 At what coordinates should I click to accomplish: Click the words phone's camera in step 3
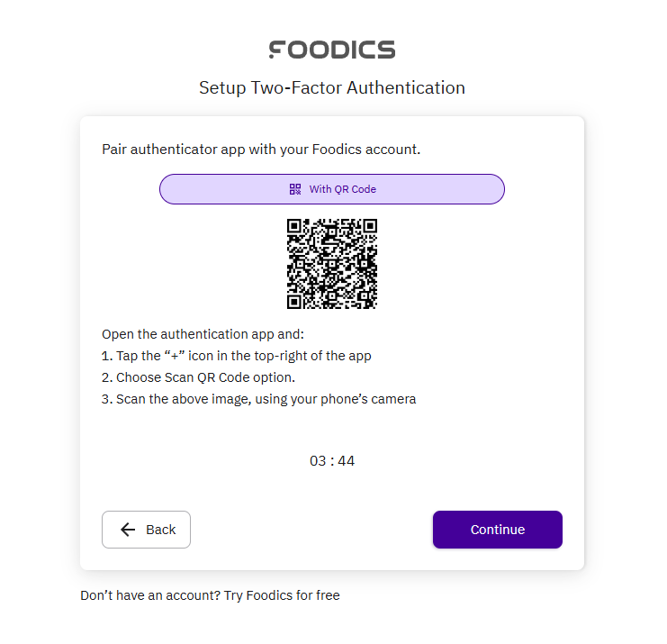coord(374,399)
